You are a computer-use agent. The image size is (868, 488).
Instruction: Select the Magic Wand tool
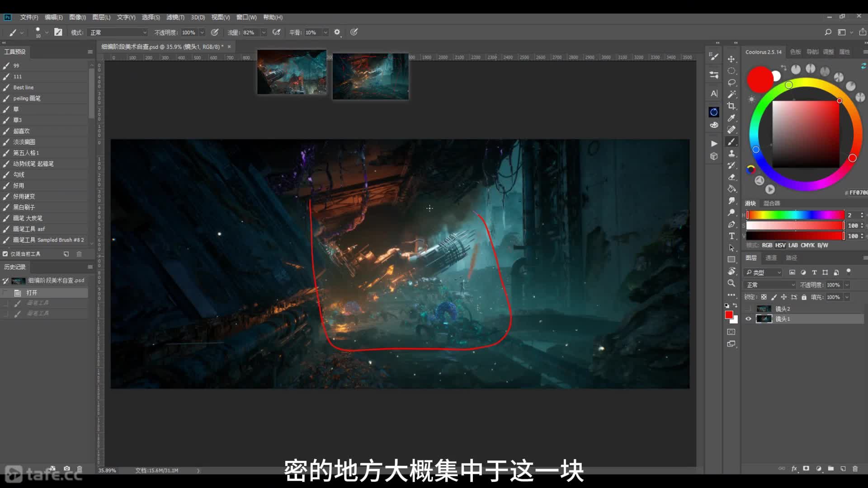point(731,94)
